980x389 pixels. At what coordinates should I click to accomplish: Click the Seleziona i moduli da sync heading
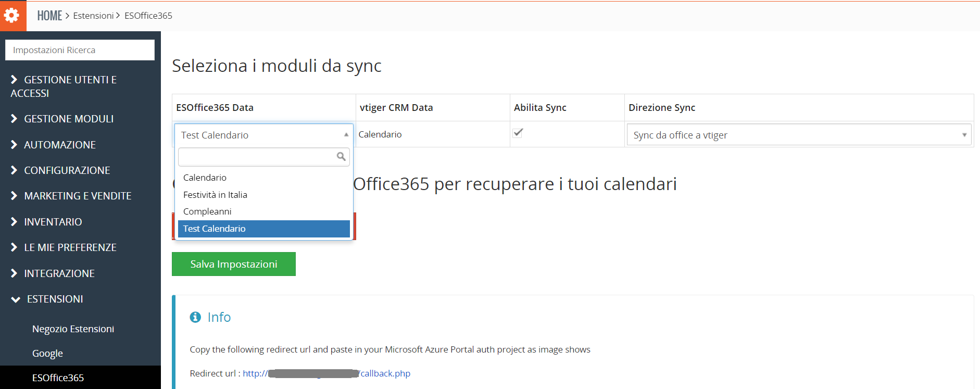[x=277, y=66]
